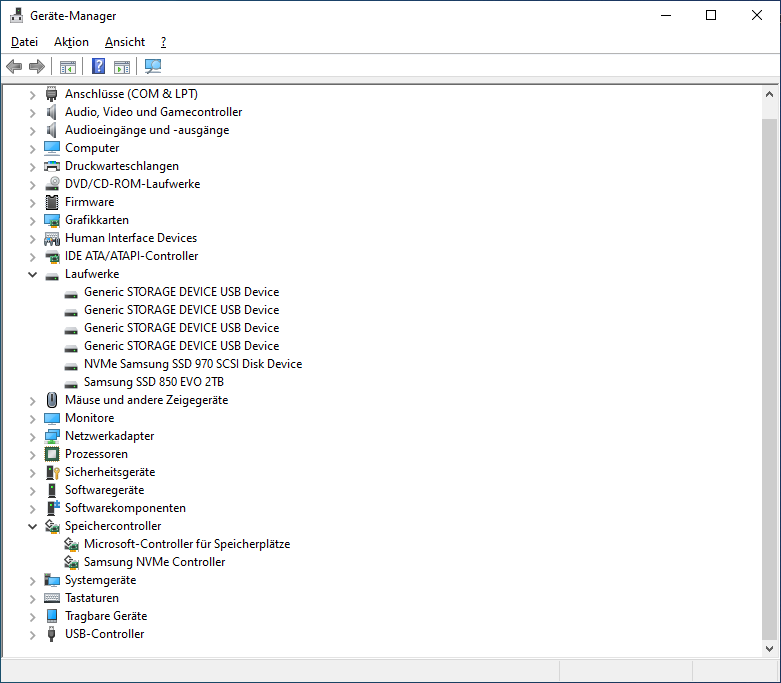Select Samsung SSD 850 EVO 2TB drive
Viewport: 781px width, 683px height.
click(154, 382)
